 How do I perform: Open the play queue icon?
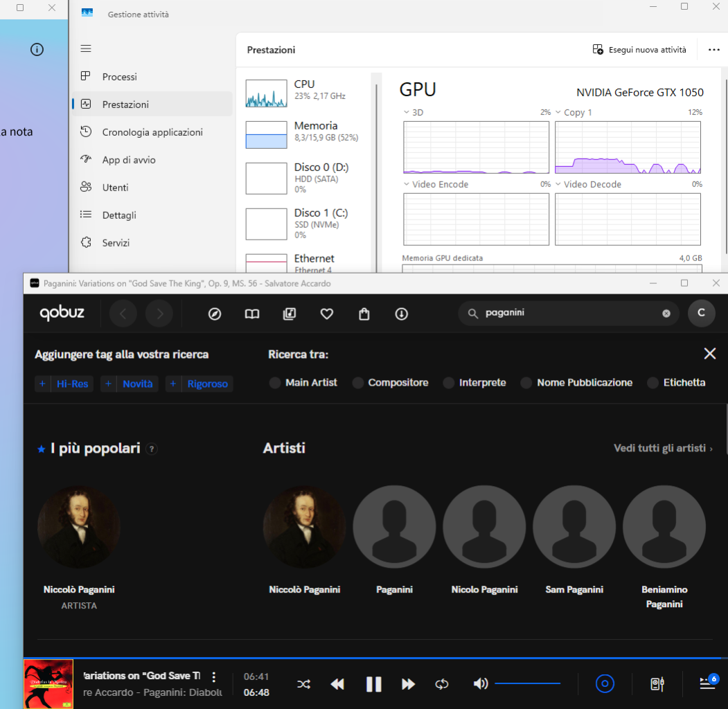point(707,683)
